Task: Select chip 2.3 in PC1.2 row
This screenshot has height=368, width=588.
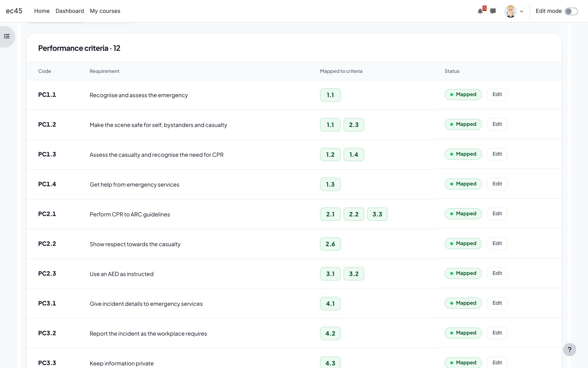Action: (354, 125)
